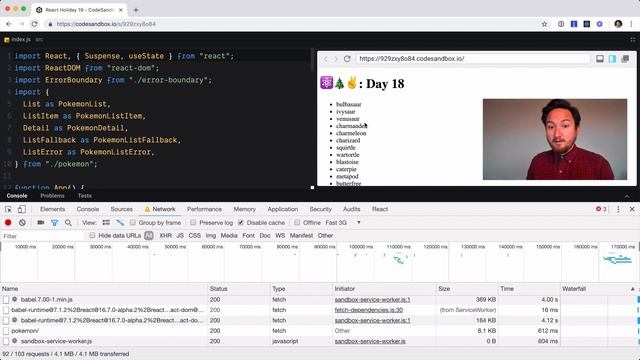Toggle the network overview icon
This screenshot has width=640, height=360.
click(120, 222)
